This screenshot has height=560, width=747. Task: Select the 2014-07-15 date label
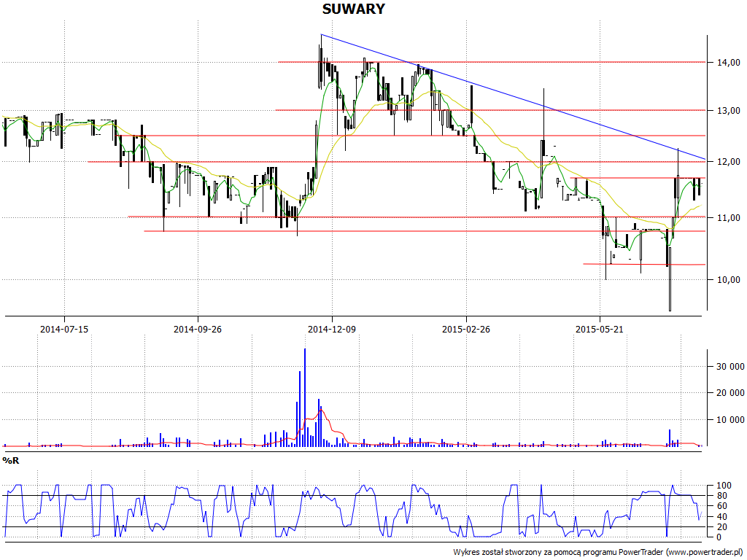point(64,329)
